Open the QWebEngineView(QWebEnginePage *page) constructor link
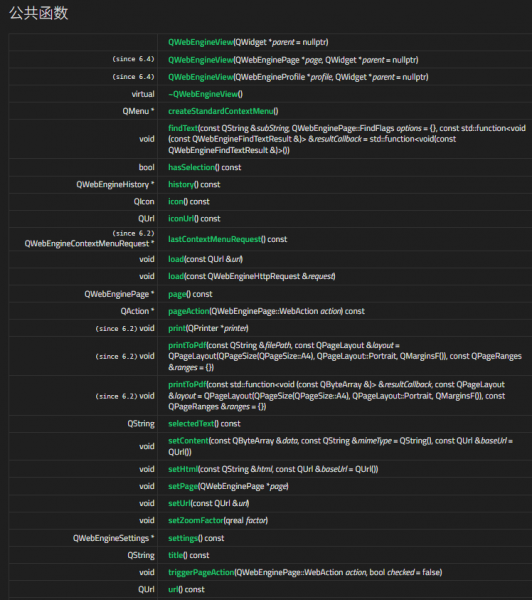This screenshot has width=532, height=600. pyautogui.click(x=201, y=60)
